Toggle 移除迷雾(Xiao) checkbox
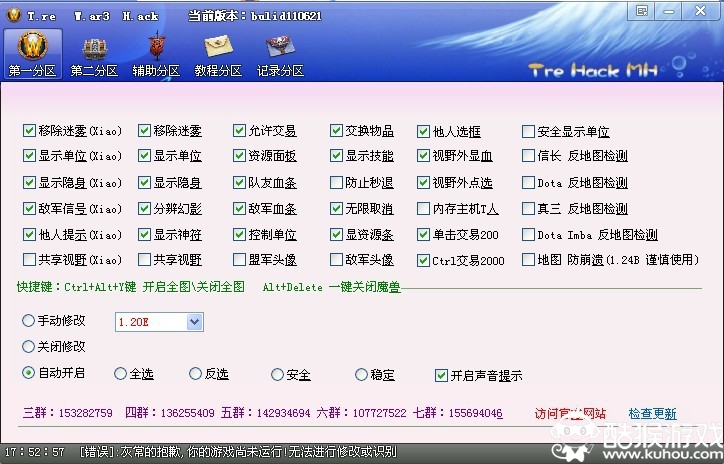The width and height of the screenshot is (724, 464). coord(29,131)
